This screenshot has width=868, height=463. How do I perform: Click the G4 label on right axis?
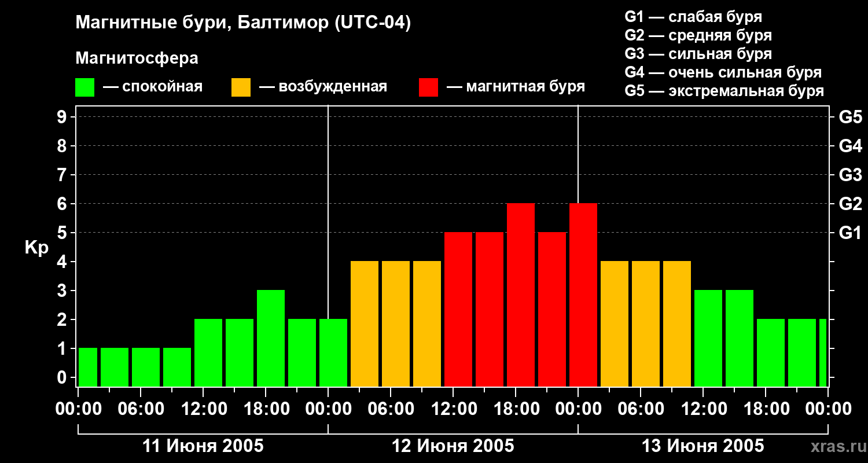click(850, 146)
